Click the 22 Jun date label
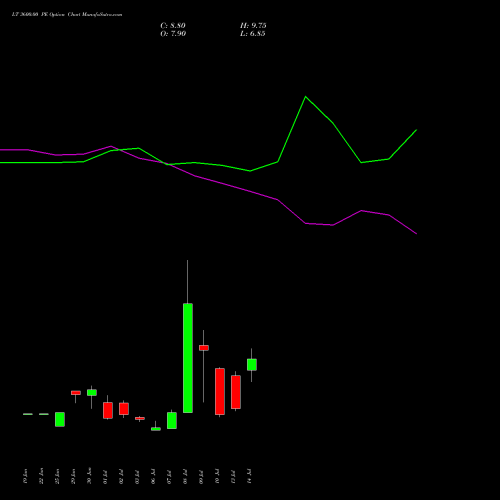Viewport: 500px width, 500px height. click(x=41, y=476)
